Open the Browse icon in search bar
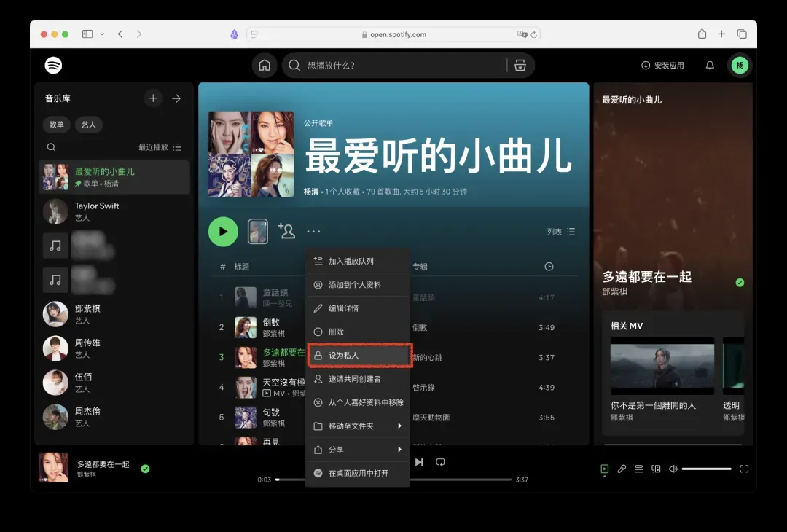The width and height of the screenshot is (787, 532). click(520, 66)
